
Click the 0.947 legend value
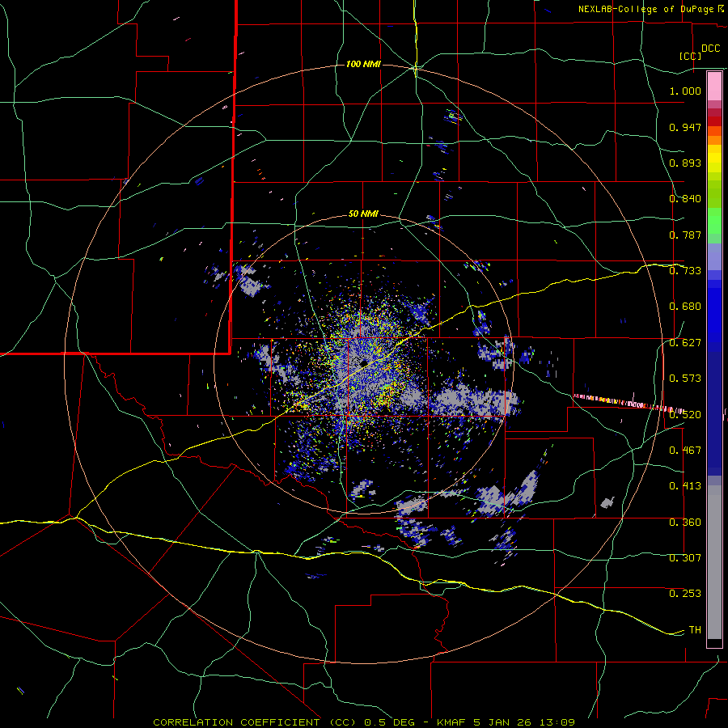pyautogui.click(x=685, y=127)
